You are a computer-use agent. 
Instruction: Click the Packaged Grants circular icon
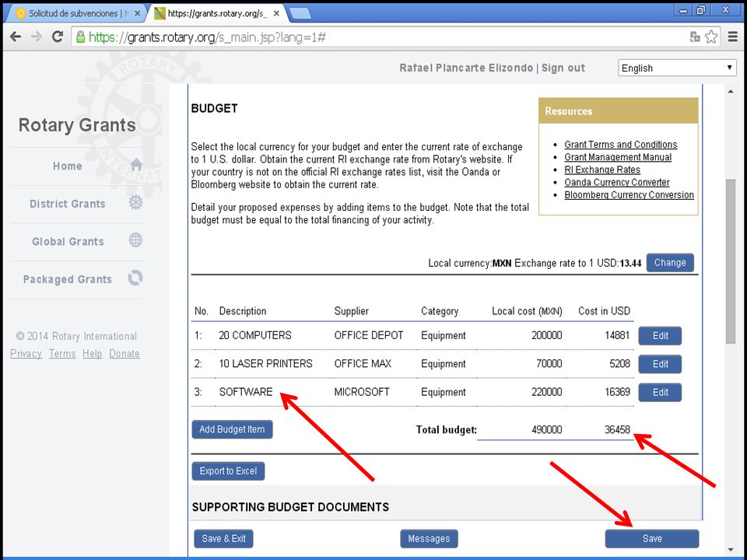coord(135,278)
